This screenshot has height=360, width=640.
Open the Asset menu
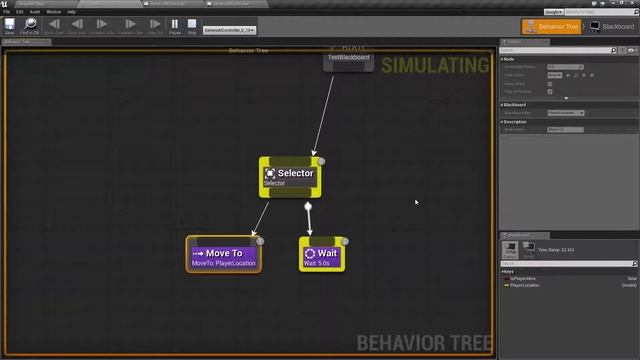coord(35,12)
